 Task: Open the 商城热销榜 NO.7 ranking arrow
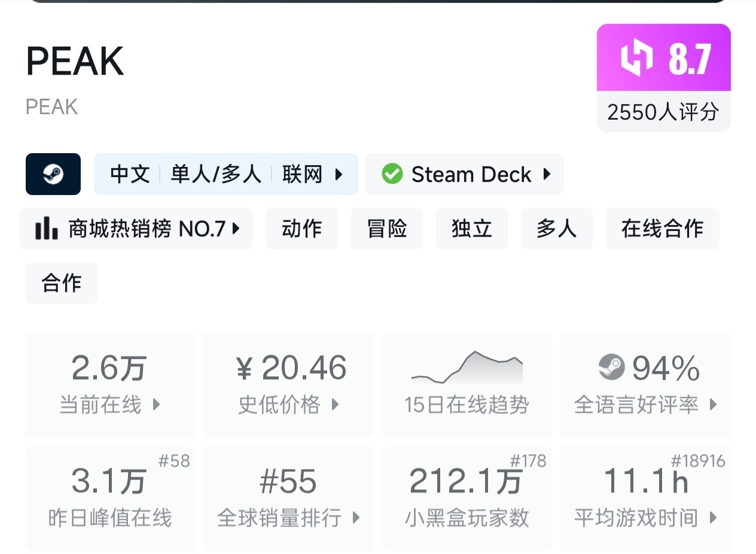(x=236, y=229)
